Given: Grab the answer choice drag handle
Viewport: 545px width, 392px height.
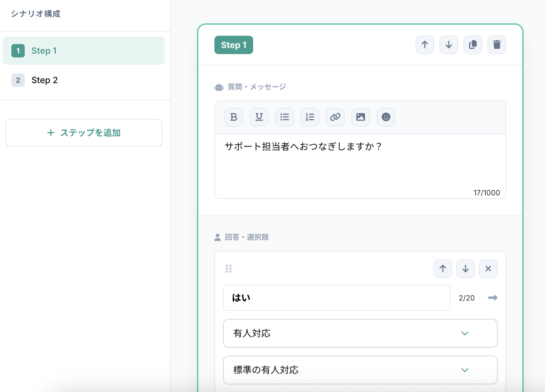Looking at the screenshot, I should tap(229, 269).
